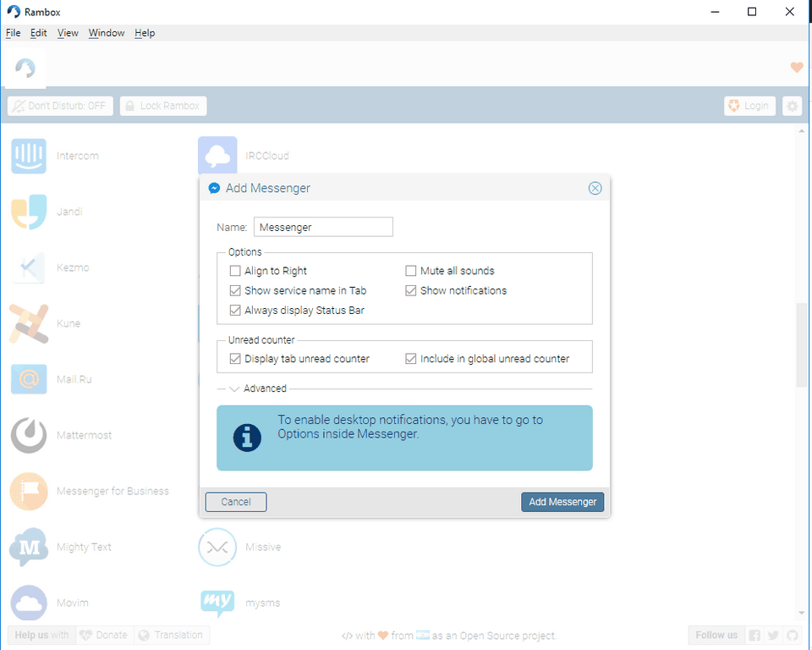The image size is (812, 650).
Task: Click the services list vertical scrollbar thumb
Action: tap(802, 344)
